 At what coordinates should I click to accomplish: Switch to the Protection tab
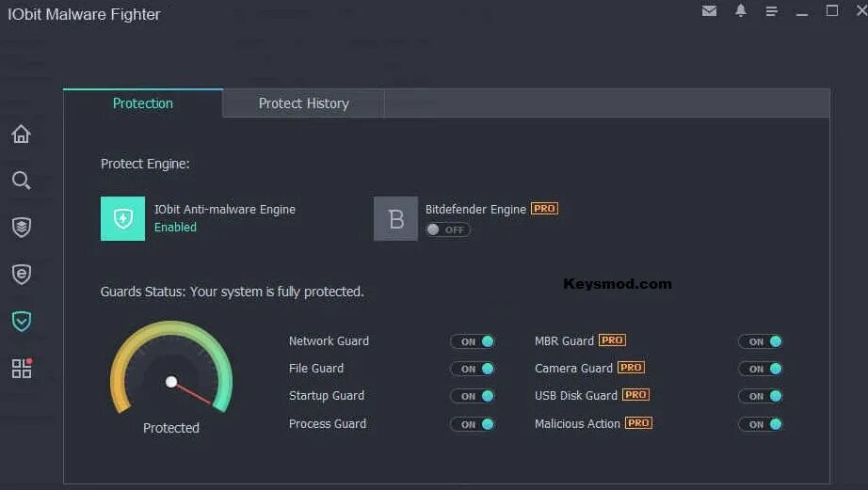pyautogui.click(x=143, y=103)
